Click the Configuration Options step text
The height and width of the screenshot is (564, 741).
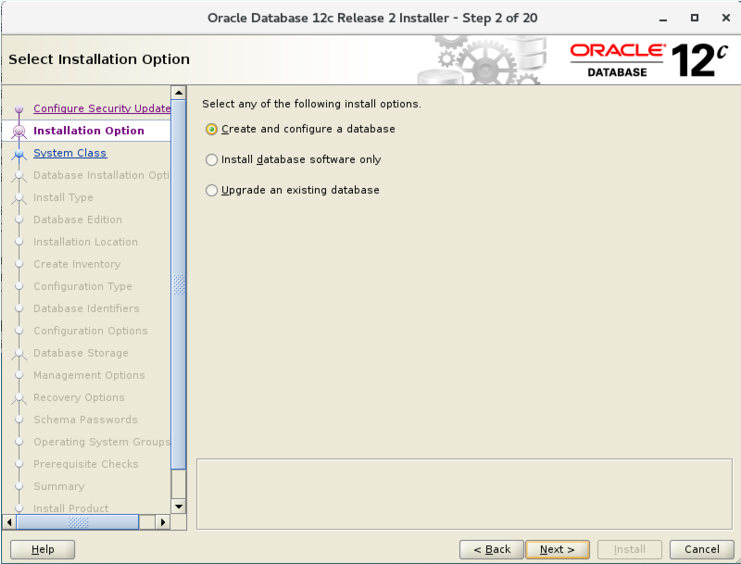[90, 330]
